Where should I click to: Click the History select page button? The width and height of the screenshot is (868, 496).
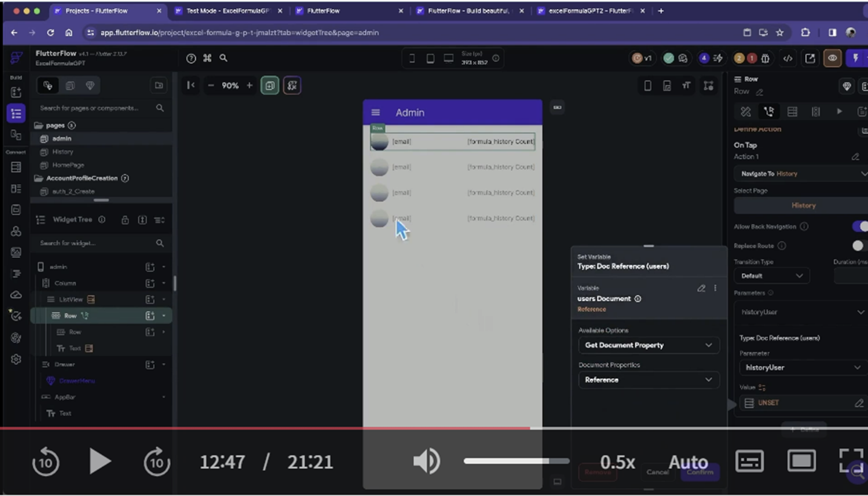[801, 205]
